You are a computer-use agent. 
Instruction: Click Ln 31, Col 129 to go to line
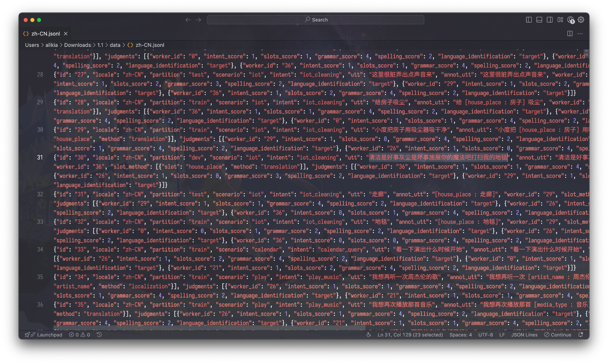click(x=410, y=335)
